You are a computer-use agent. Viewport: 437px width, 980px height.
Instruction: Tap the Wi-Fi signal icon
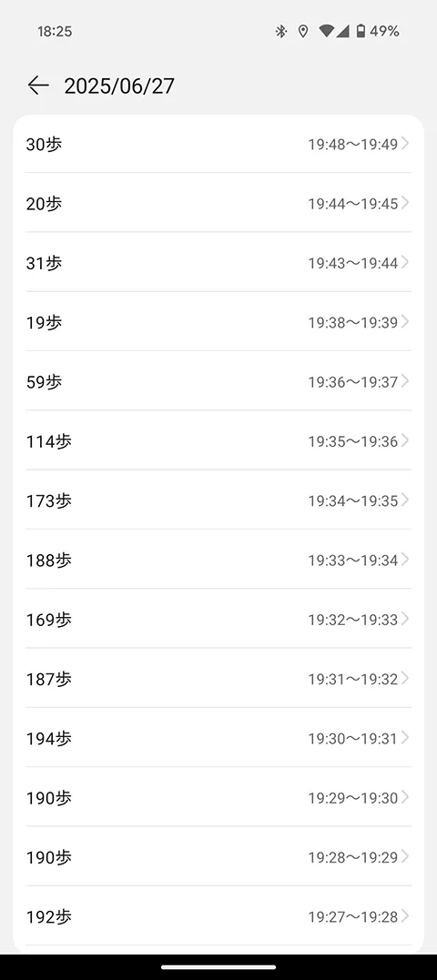[x=326, y=31]
